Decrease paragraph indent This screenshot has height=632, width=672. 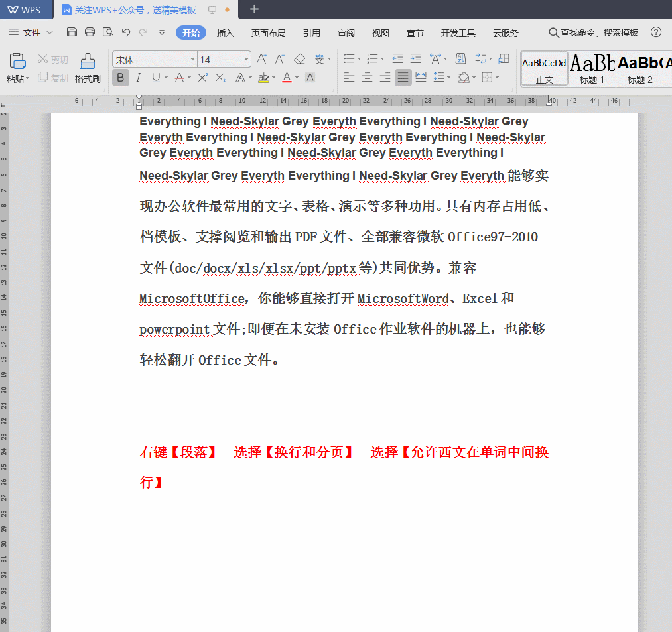pos(397,59)
